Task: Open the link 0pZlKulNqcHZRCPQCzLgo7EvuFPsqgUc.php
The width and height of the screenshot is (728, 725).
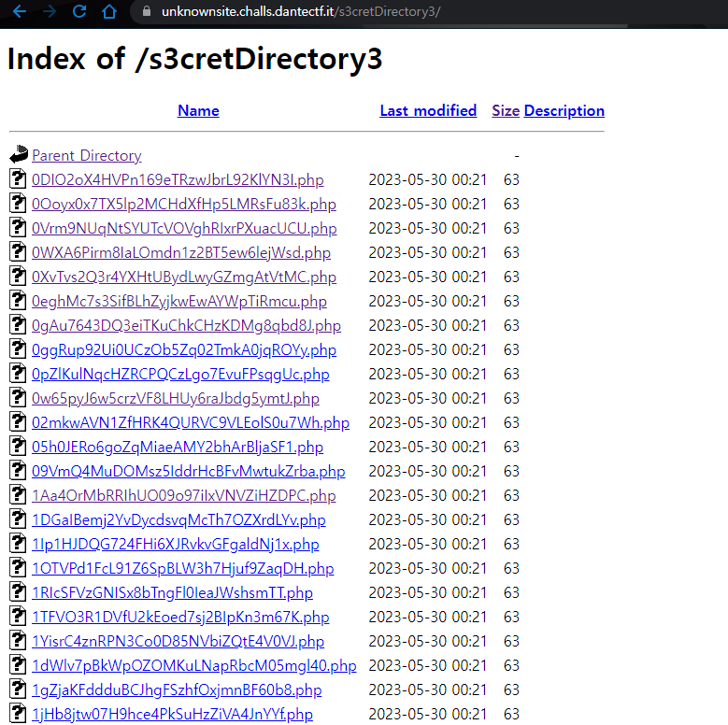Action: [x=180, y=374]
